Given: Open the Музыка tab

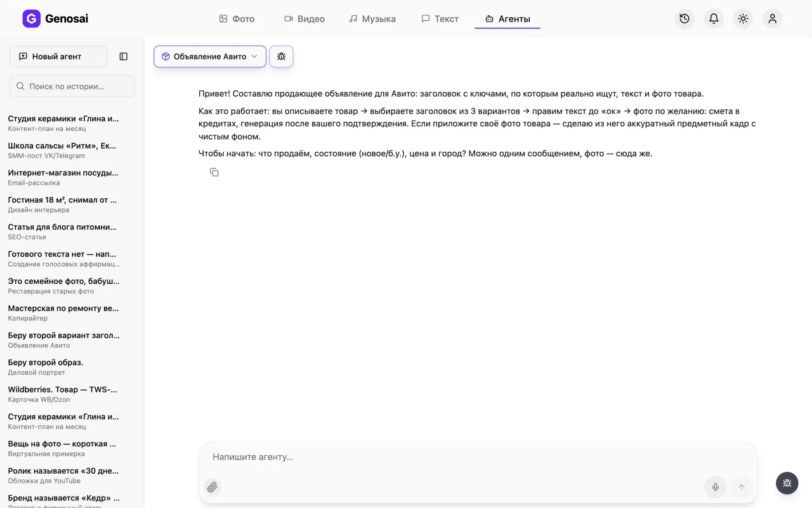Looking at the screenshot, I should pyautogui.click(x=372, y=19).
